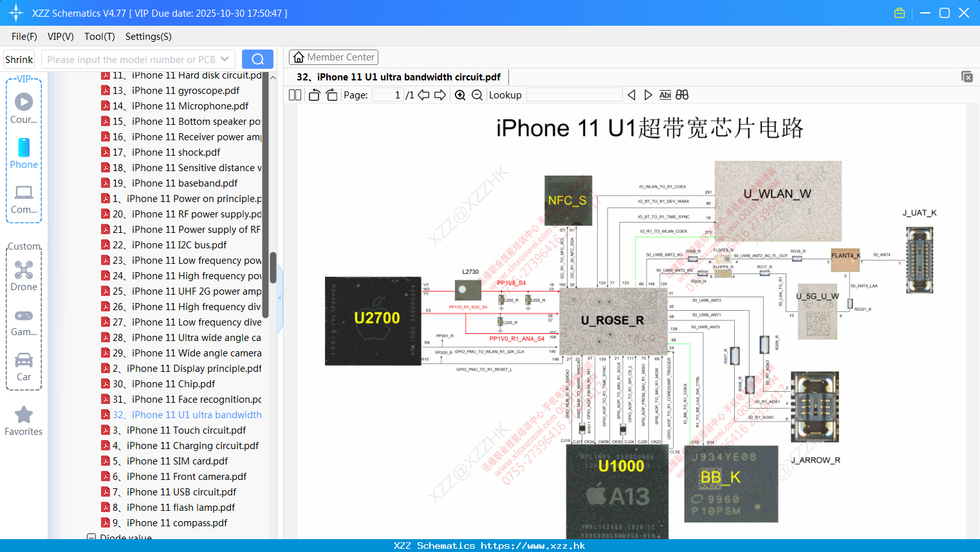Open iPhone 11 Microphone.pdf

(180, 106)
